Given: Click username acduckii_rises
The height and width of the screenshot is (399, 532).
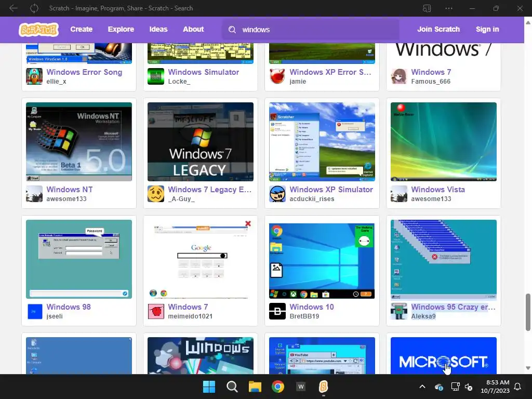Looking at the screenshot, I should tap(312, 199).
